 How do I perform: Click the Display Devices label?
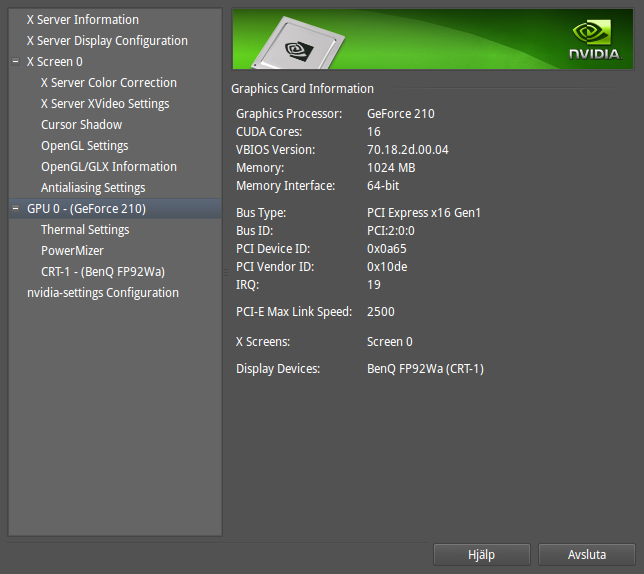click(x=278, y=369)
